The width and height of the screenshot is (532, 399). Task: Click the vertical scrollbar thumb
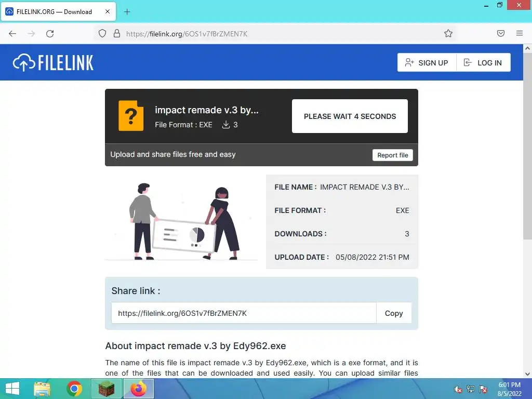pos(528,146)
